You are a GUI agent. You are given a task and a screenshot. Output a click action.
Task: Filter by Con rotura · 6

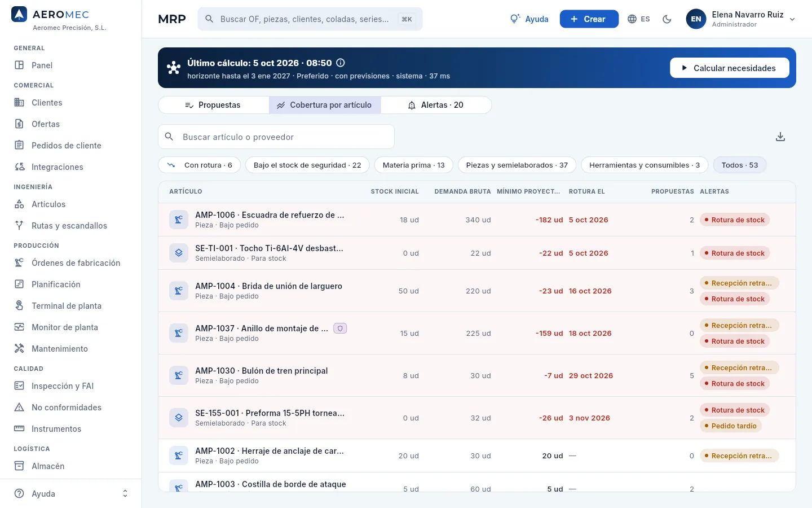200,165
